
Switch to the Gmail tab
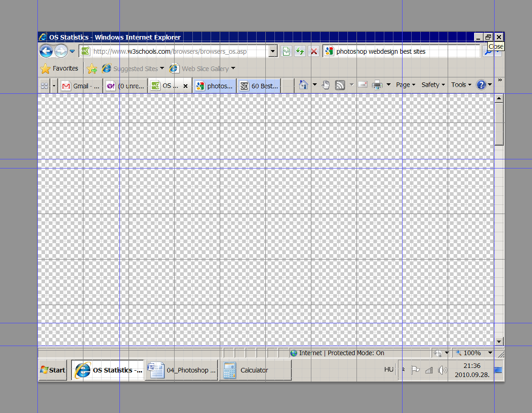pyautogui.click(x=81, y=86)
